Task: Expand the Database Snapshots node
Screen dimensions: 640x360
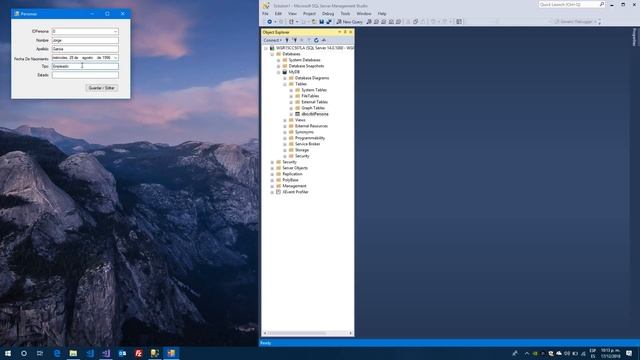Action: (x=279, y=66)
